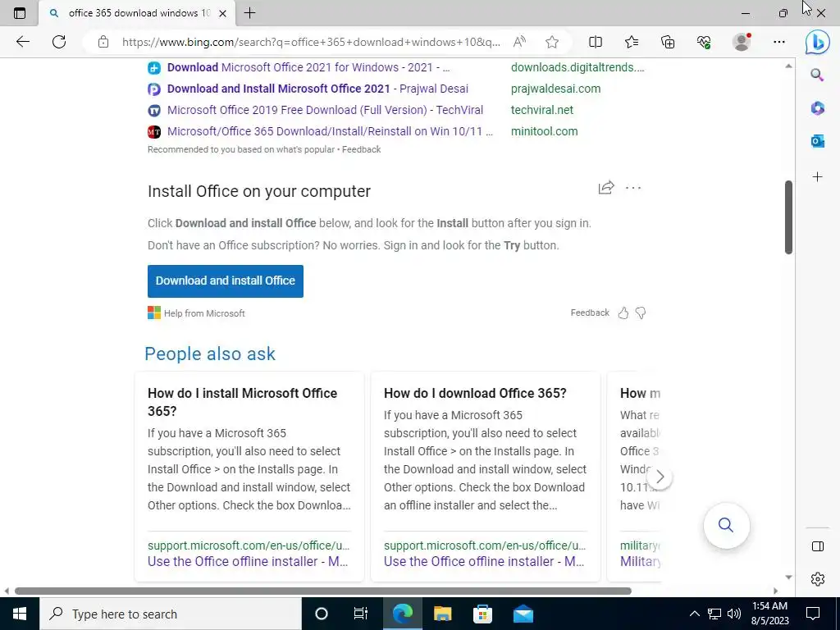The width and height of the screenshot is (840, 630).
Task: Give thumbs down feedback
Action: 641,313
